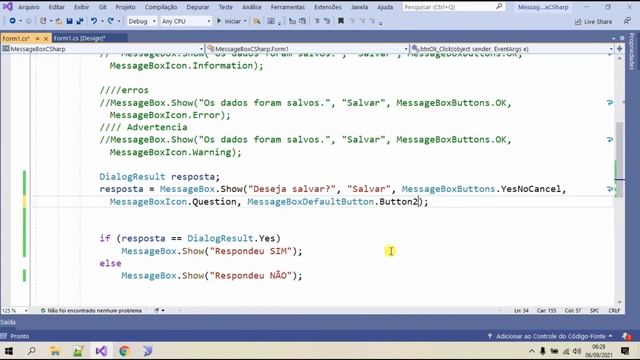Pin the Form1.cs tab

tap(38, 38)
